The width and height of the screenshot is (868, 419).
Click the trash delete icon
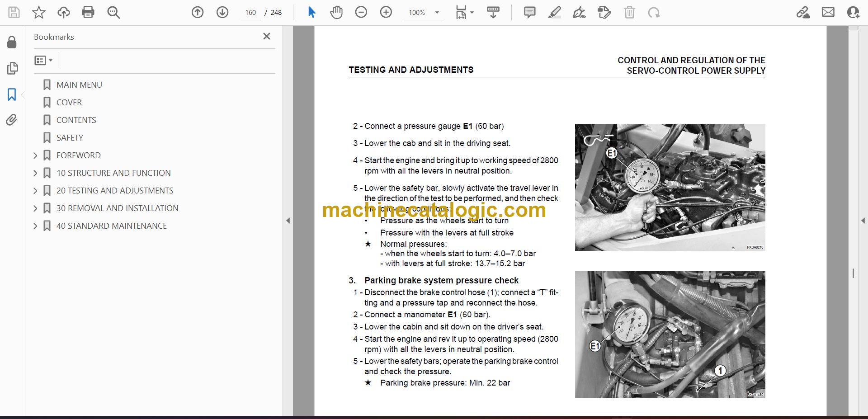[629, 12]
